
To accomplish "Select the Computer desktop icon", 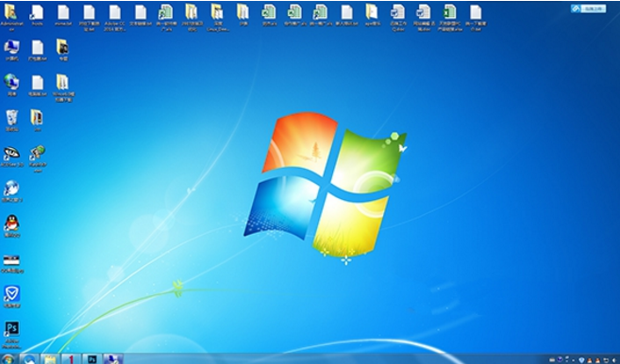I will click(x=12, y=50).
